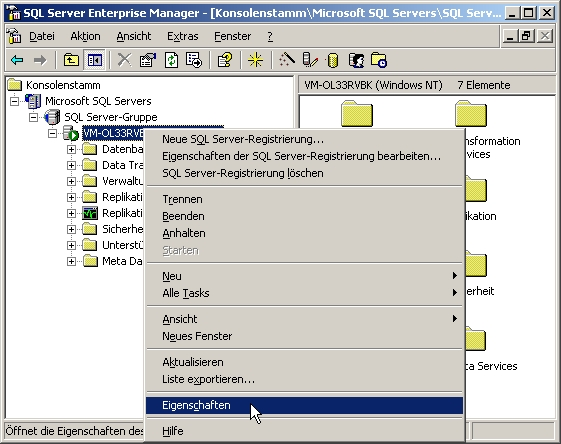The height and width of the screenshot is (444, 561).
Task: Restore the inner console child window
Action: point(527,36)
